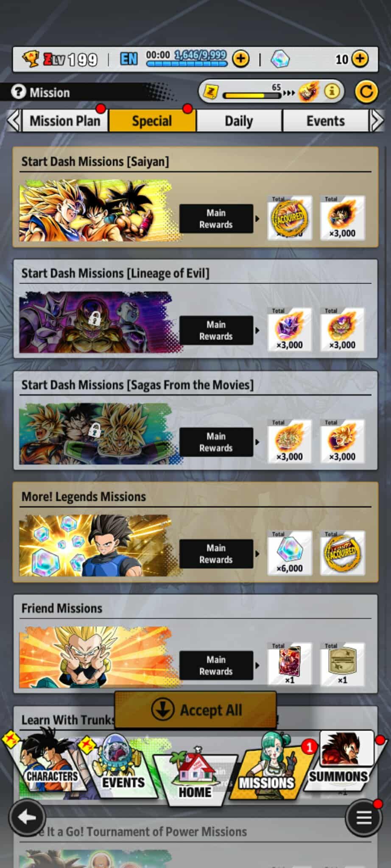Image resolution: width=391 pixels, height=868 pixels.
Task: Open More! Legends Missions banner image
Action: click(x=95, y=545)
